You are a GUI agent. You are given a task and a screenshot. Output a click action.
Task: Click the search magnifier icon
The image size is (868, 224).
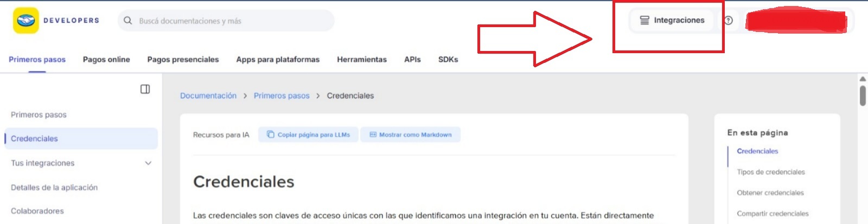point(128,21)
